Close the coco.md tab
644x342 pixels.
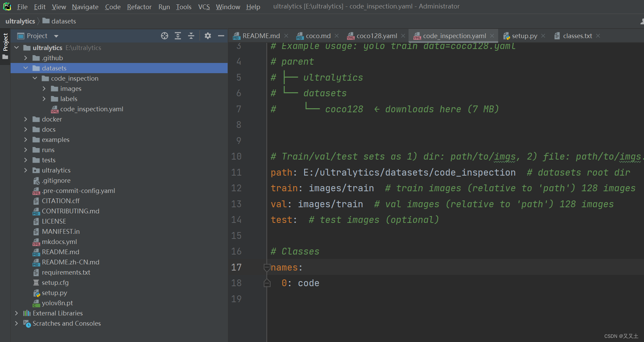coord(337,36)
